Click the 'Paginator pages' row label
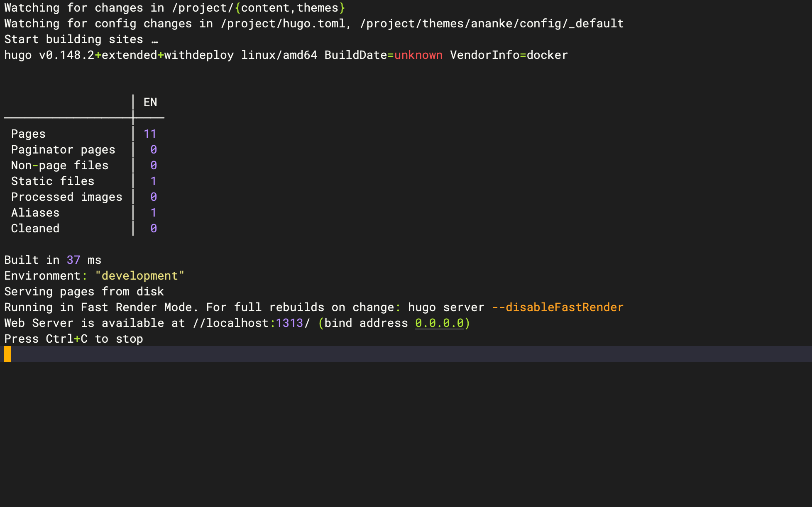 (63, 150)
